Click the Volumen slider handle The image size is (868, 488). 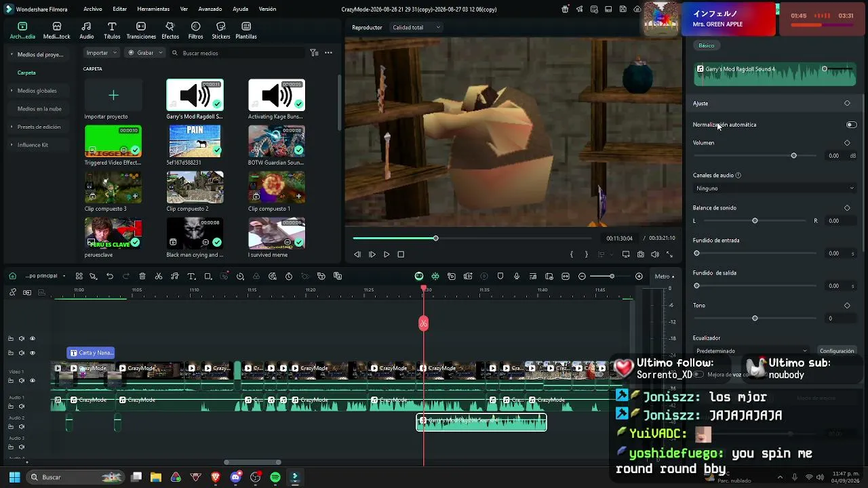click(793, 156)
